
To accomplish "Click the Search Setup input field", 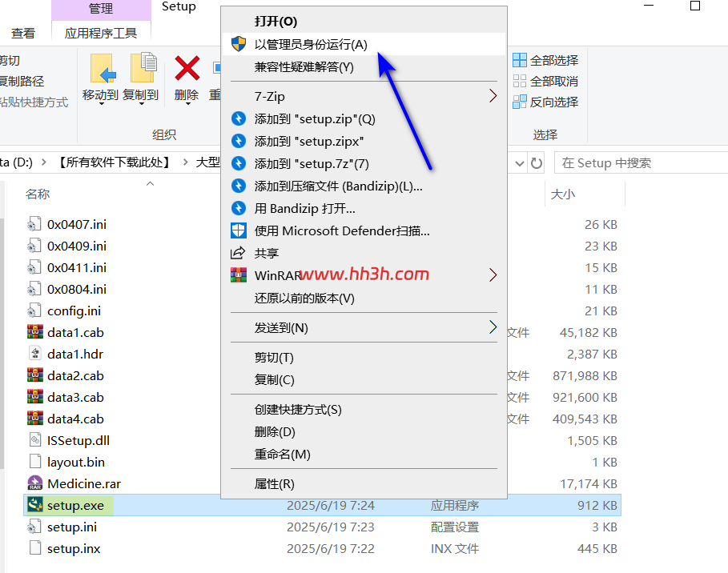I will [642, 163].
